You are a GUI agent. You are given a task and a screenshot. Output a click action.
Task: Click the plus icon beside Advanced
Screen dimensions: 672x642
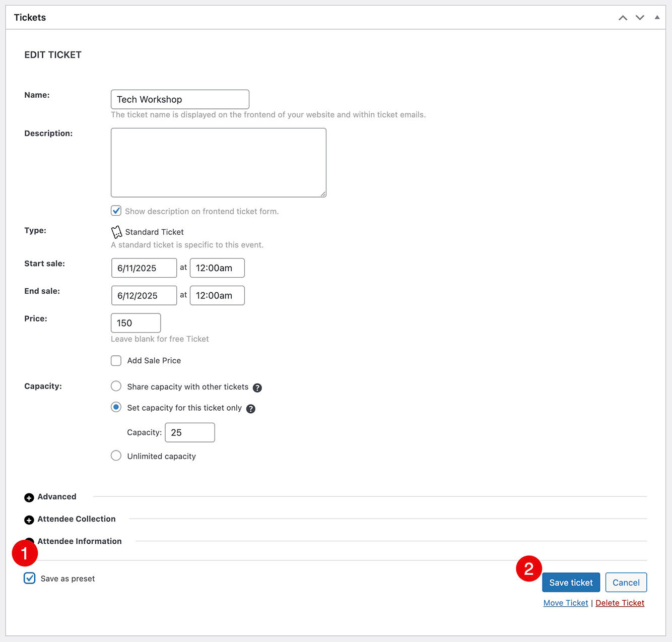(x=29, y=498)
